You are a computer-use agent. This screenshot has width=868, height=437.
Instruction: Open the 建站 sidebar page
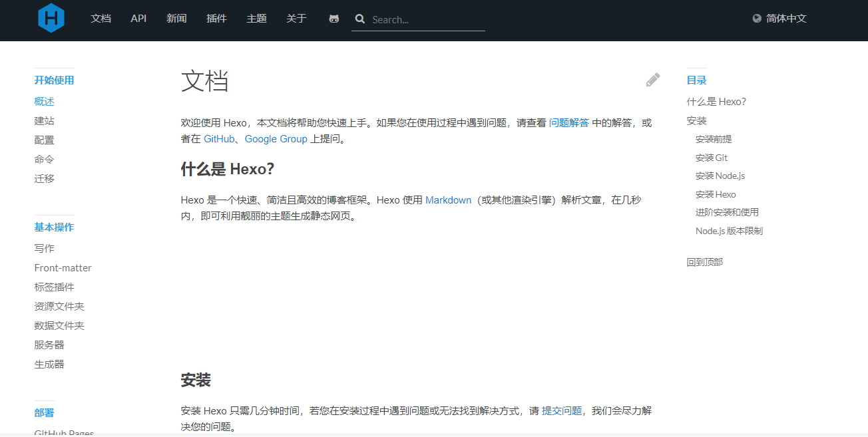pos(45,121)
